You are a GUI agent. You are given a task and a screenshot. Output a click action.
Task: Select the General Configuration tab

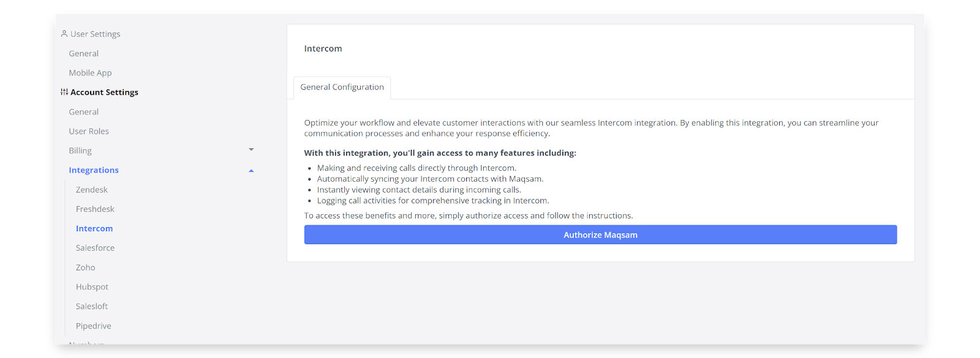tap(342, 88)
